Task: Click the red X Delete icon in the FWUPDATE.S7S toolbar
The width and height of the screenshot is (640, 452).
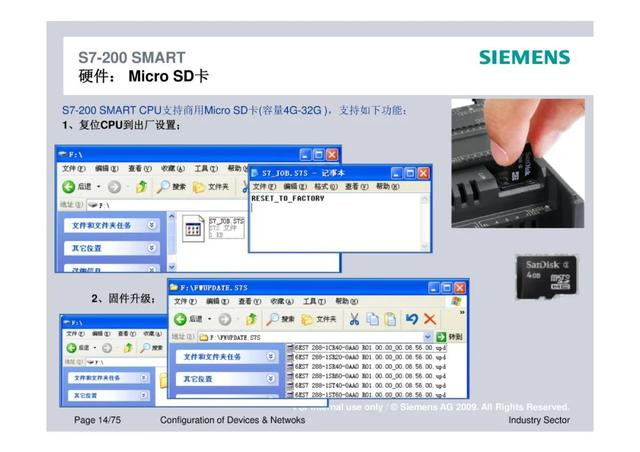Action: click(430, 319)
